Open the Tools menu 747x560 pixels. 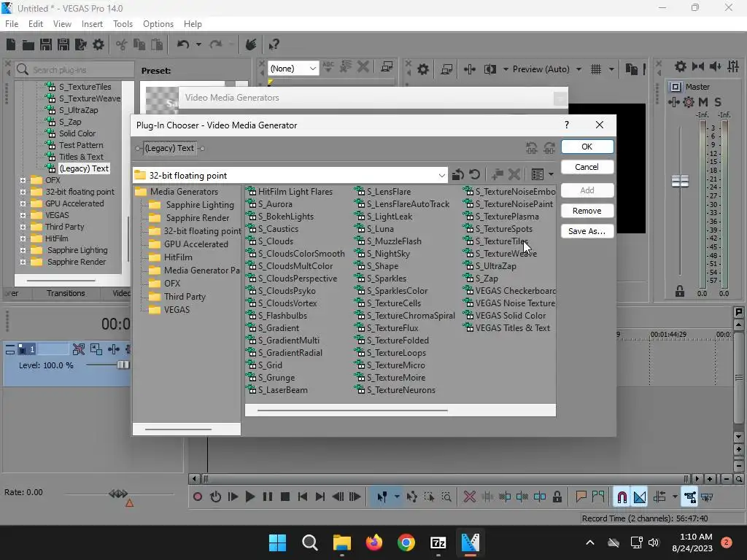pyautogui.click(x=123, y=24)
